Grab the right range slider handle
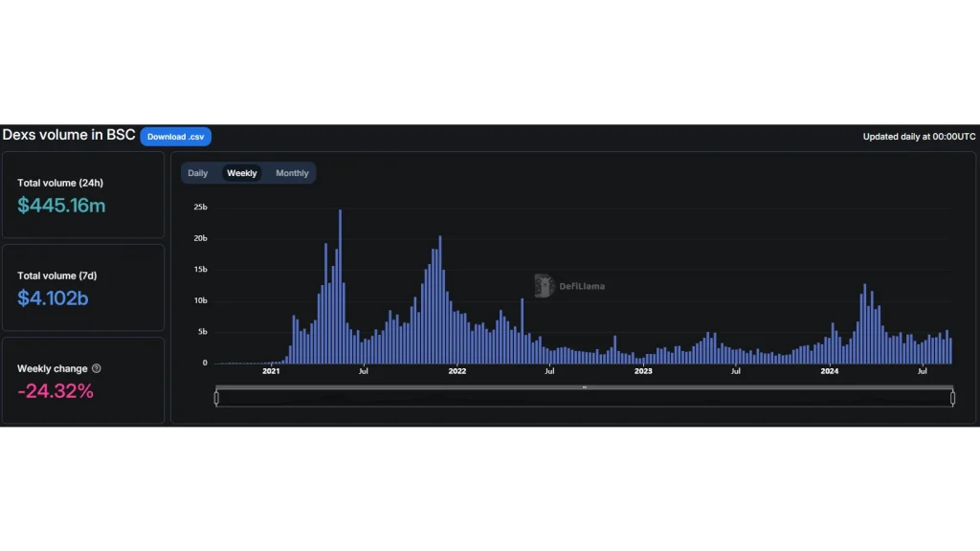 (x=952, y=397)
